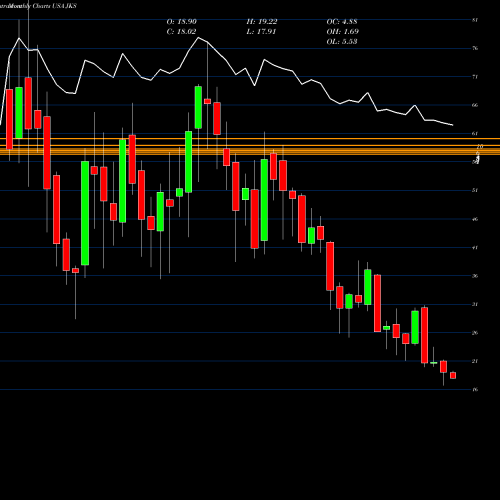Click the 21 price axis label
Viewport: 500px width, 500px height.
click(475, 361)
